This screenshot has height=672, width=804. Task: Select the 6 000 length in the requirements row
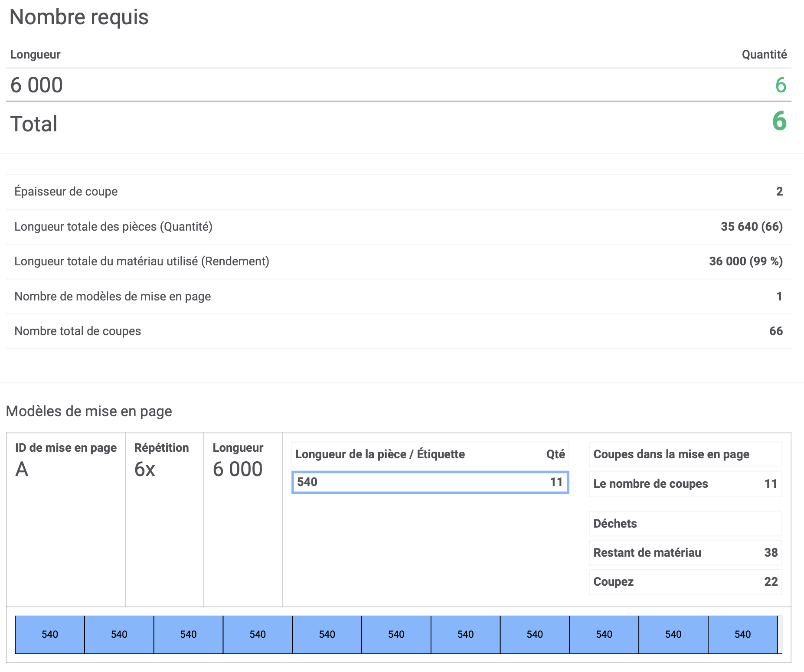coord(36,85)
